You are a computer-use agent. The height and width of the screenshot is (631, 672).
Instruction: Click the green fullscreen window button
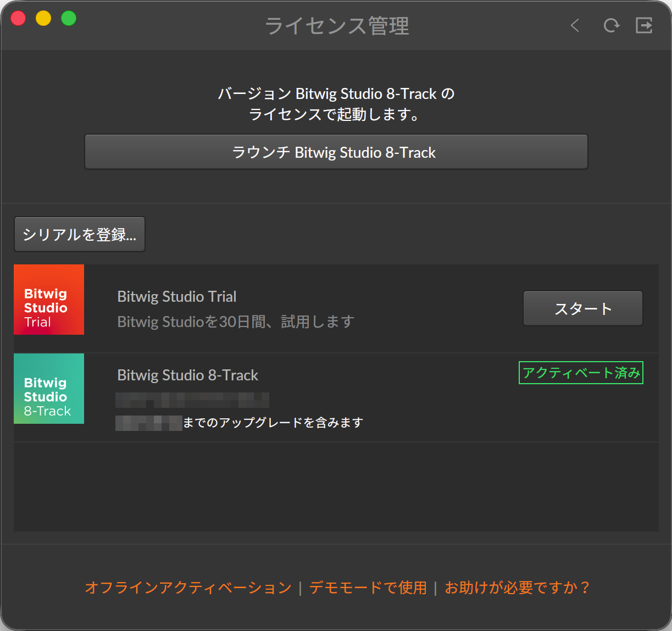69,18
